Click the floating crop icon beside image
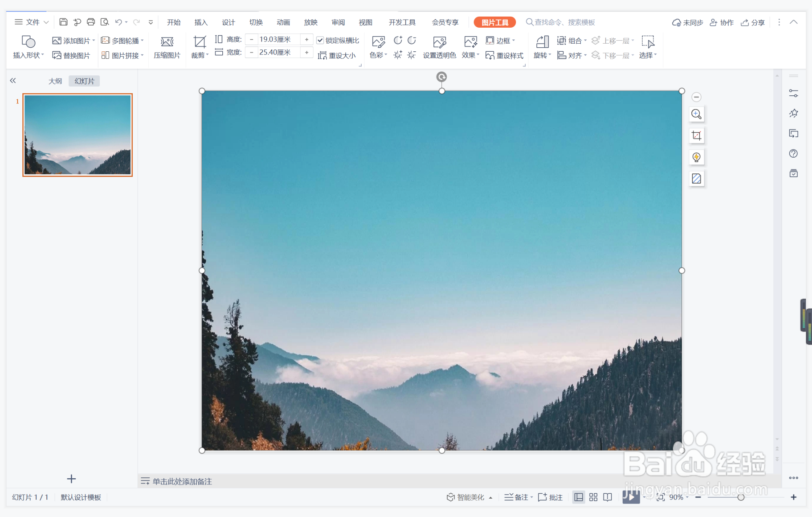 pyautogui.click(x=696, y=136)
